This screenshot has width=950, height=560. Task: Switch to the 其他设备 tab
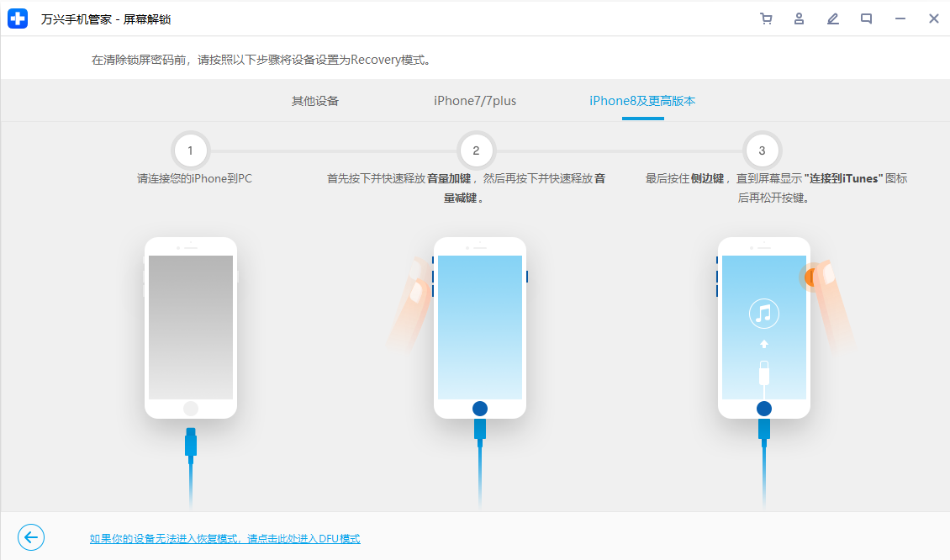[x=314, y=100]
